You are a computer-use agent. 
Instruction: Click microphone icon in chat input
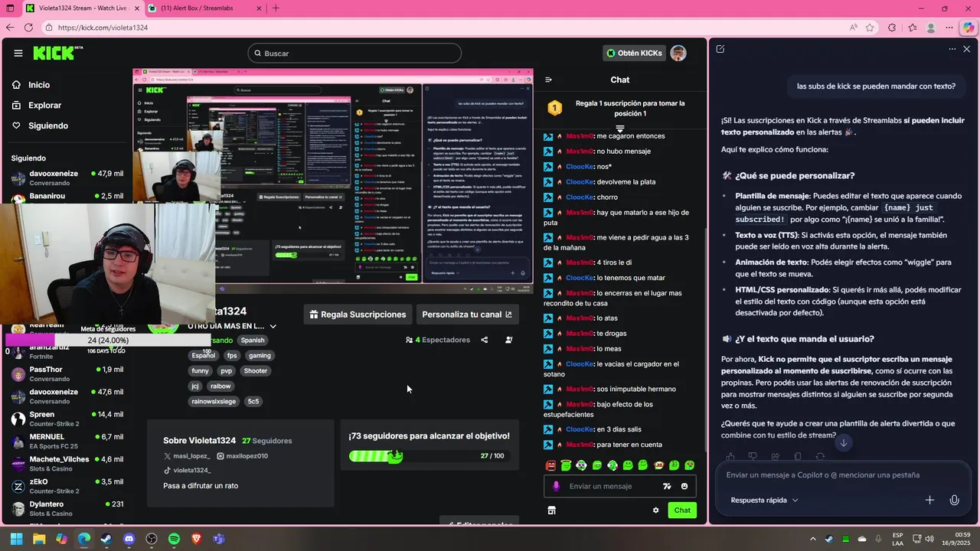[x=556, y=486]
